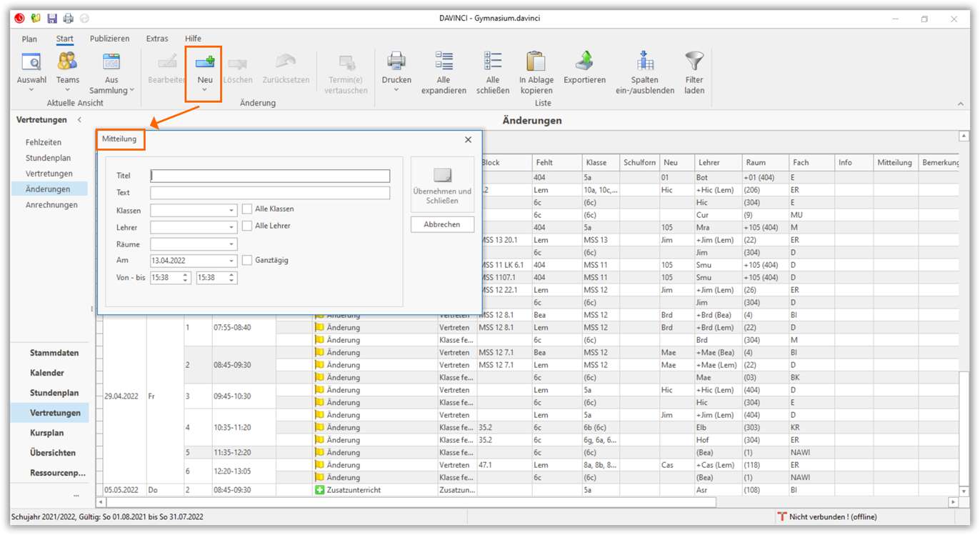Enable the Alle Klassen checkbox
Viewport: 980px width, 535px height.
[247, 209]
